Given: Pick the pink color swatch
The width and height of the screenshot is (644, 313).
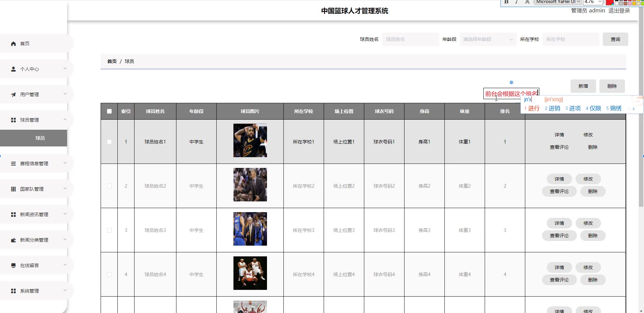Looking at the screenshot, I should click(x=630, y=3).
